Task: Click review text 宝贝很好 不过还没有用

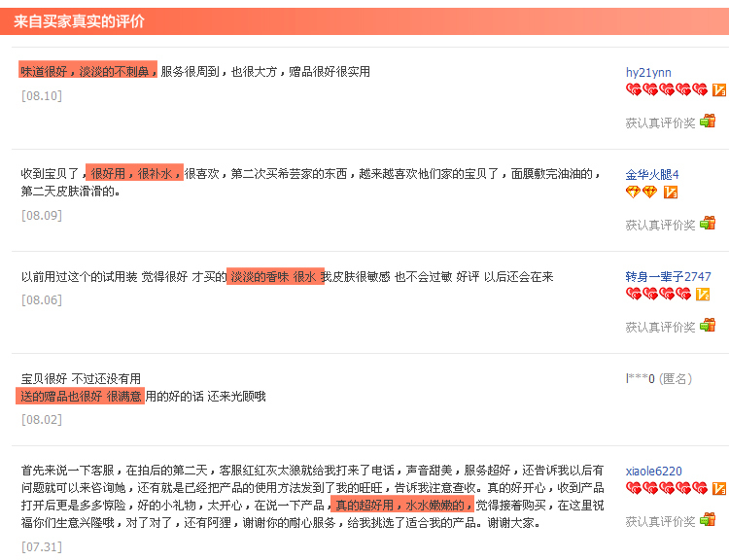Action: pyautogui.click(x=81, y=378)
